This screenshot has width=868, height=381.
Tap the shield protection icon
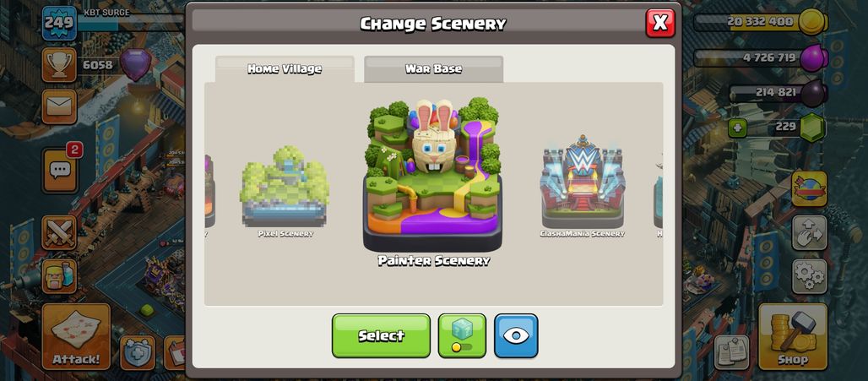pos(138,353)
